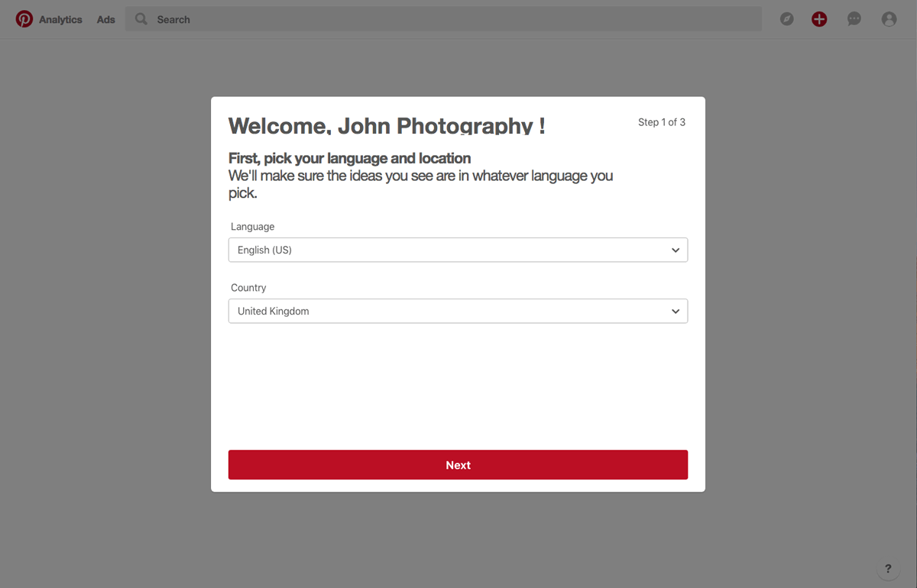The height and width of the screenshot is (588, 917).
Task: Click the Ads menu item
Action: pyautogui.click(x=105, y=19)
